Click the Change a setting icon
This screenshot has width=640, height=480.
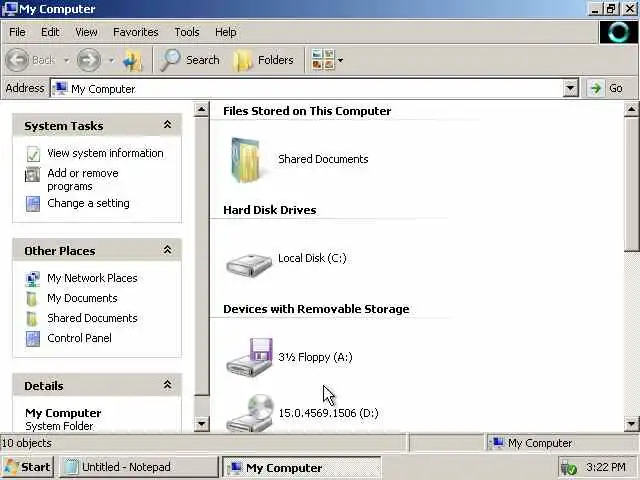[33, 204]
